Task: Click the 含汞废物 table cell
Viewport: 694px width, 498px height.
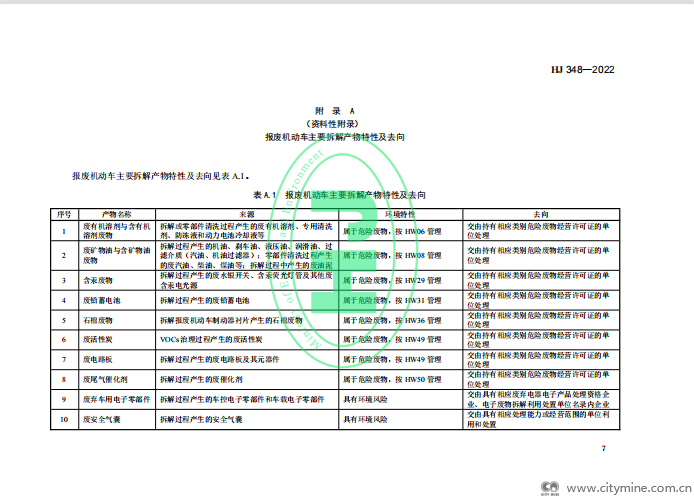Action: [x=104, y=281]
